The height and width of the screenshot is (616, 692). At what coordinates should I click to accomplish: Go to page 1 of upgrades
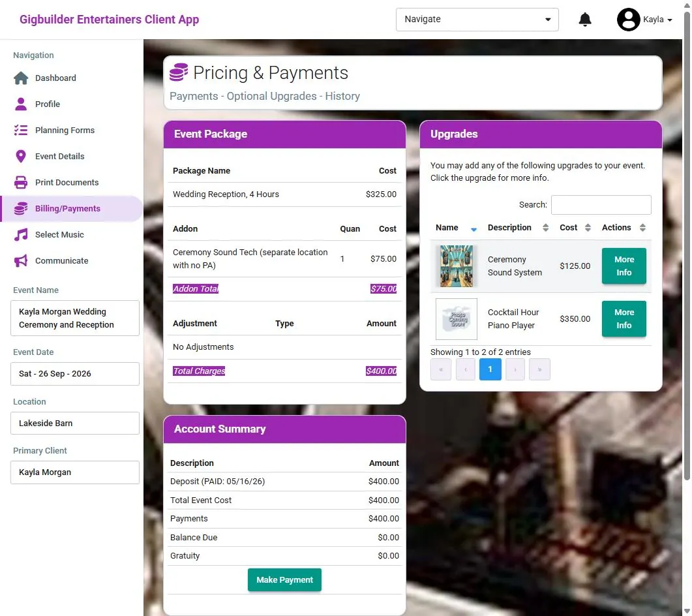click(490, 369)
